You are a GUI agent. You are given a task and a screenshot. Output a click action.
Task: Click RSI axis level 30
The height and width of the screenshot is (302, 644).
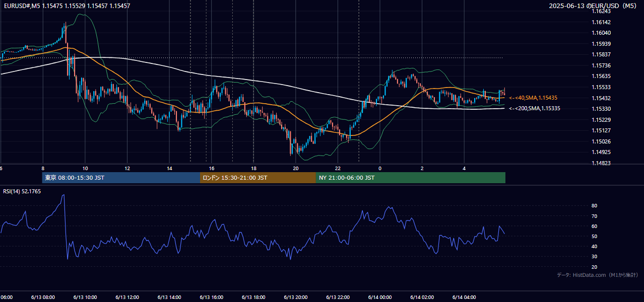[x=595, y=257]
